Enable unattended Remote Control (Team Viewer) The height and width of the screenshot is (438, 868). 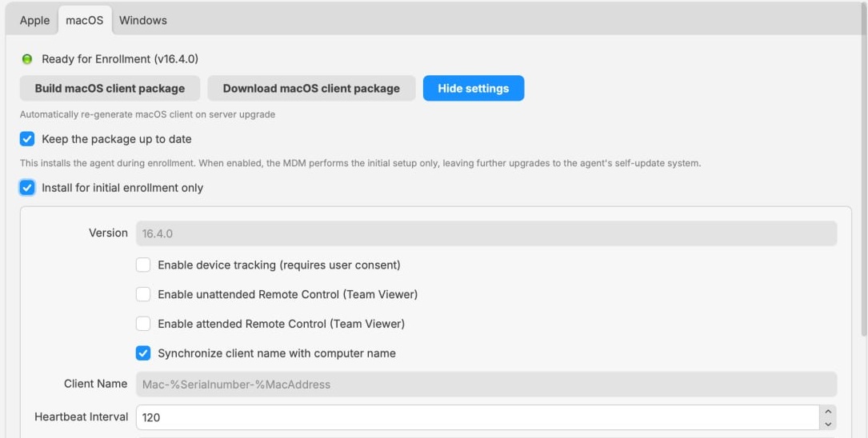pyautogui.click(x=143, y=294)
